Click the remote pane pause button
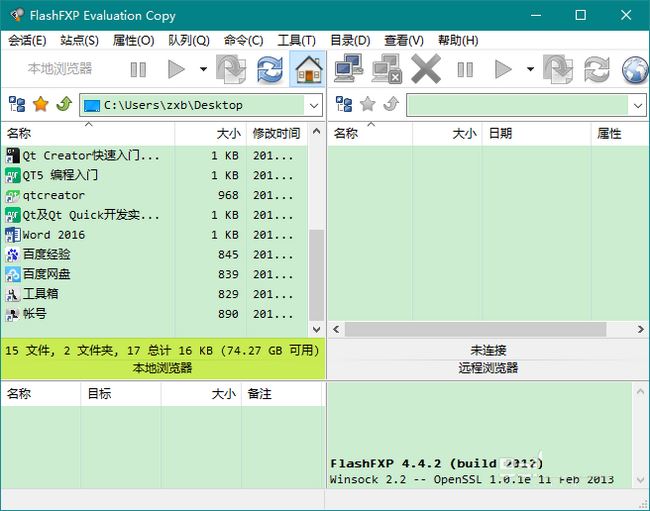The height and width of the screenshot is (511, 650). coord(465,70)
